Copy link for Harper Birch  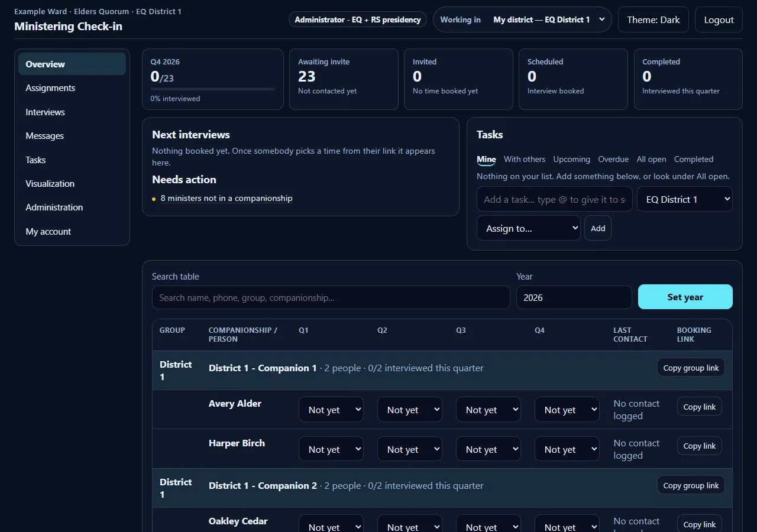(x=700, y=446)
